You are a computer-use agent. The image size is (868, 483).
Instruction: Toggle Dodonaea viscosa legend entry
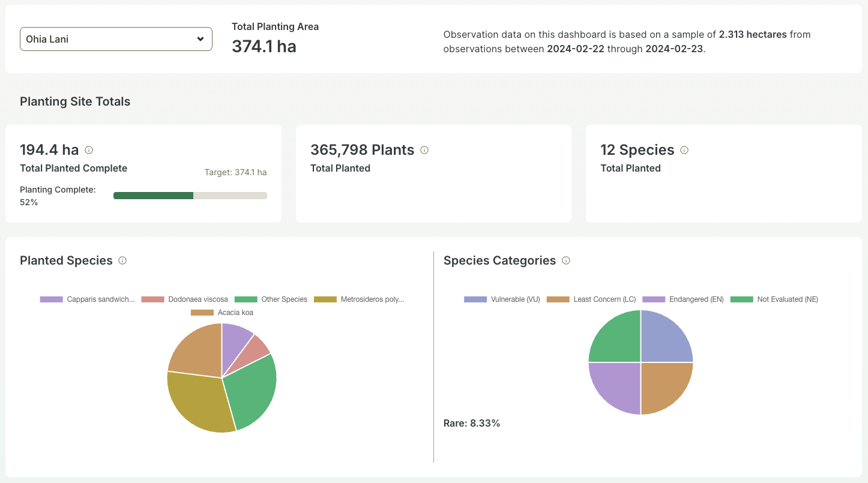coord(185,299)
